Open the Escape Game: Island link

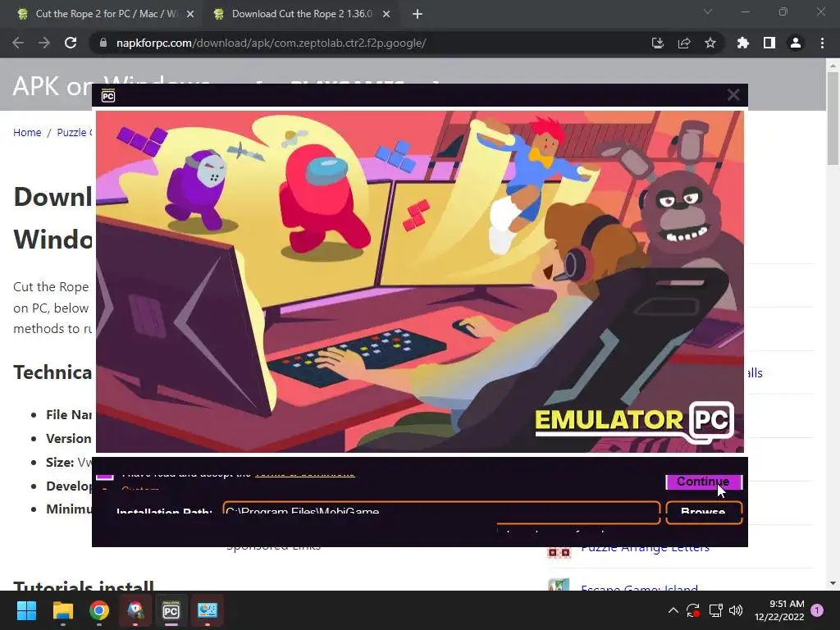[639, 587]
